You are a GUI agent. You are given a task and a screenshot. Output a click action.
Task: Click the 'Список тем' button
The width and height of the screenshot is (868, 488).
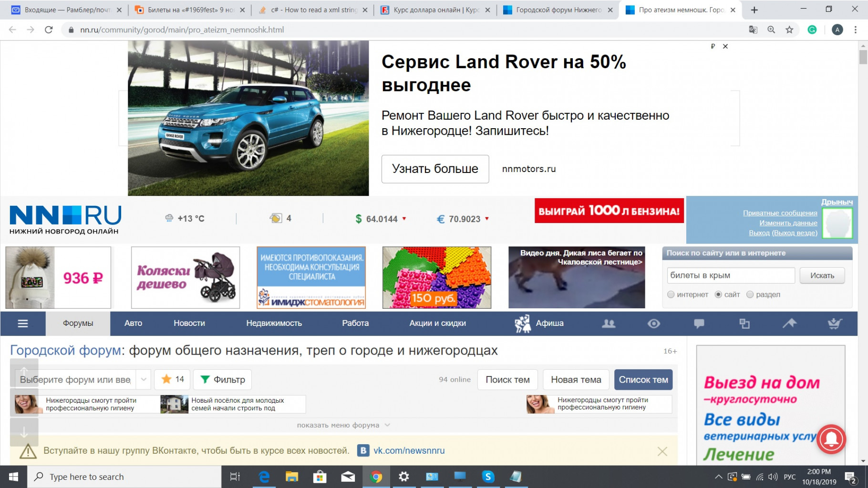643,379
